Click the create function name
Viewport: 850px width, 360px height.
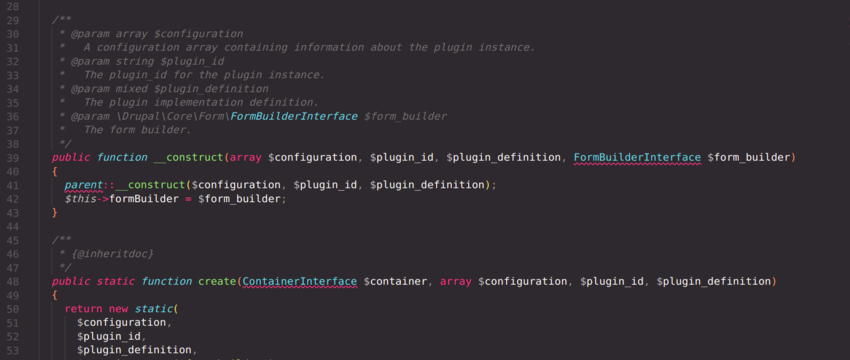pyautogui.click(x=217, y=281)
